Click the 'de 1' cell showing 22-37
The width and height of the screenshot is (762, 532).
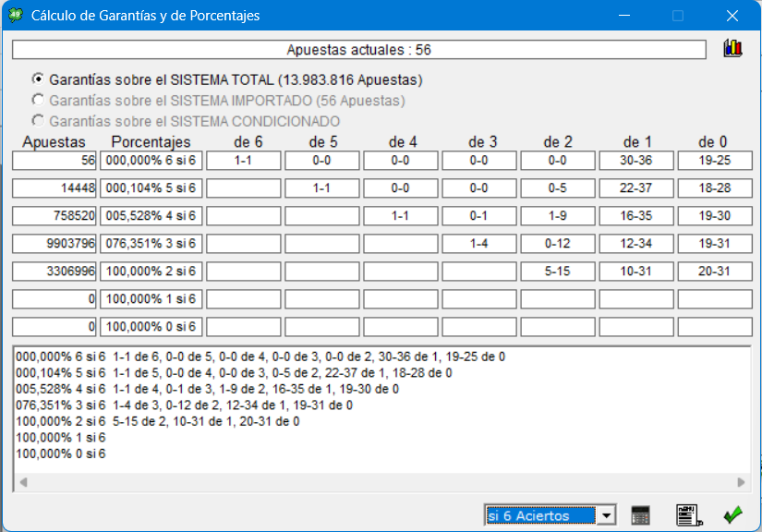pyautogui.click(x=636, y=188)
